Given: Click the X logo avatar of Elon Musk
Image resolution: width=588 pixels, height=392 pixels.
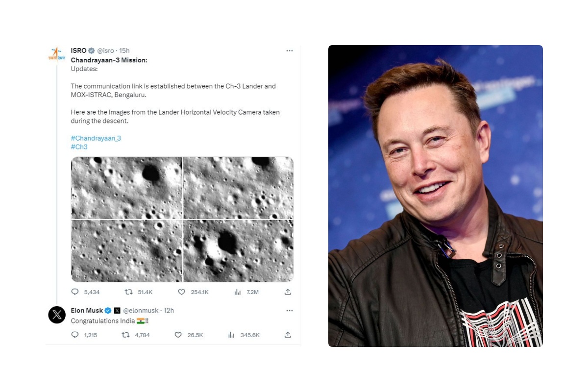Looking at the screenshot, I should click(x=57, y=315).
